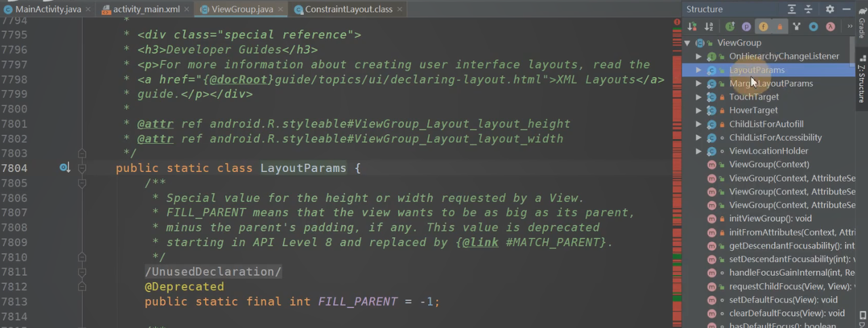Toggle Show Properties filter button
The image size is (868, 328).
coord(746,26)
